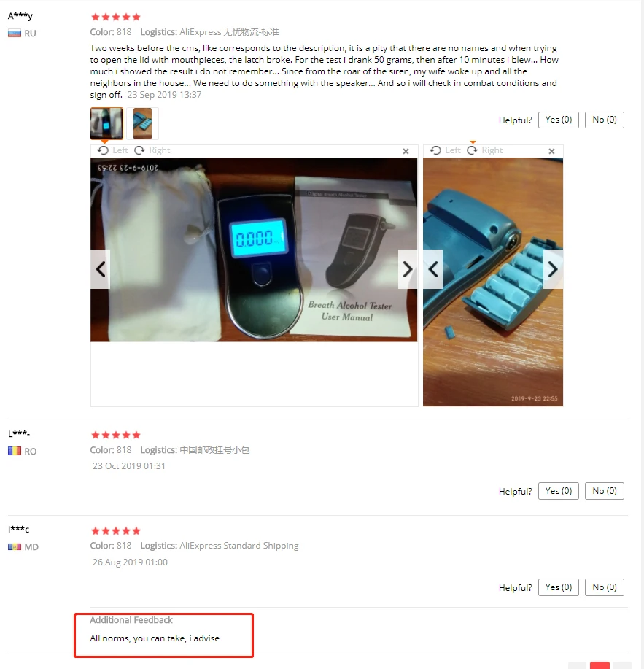This screenshot has width=644, height=669.
Task: Vote Yes on I***c review
Action: tap(558, 587)
